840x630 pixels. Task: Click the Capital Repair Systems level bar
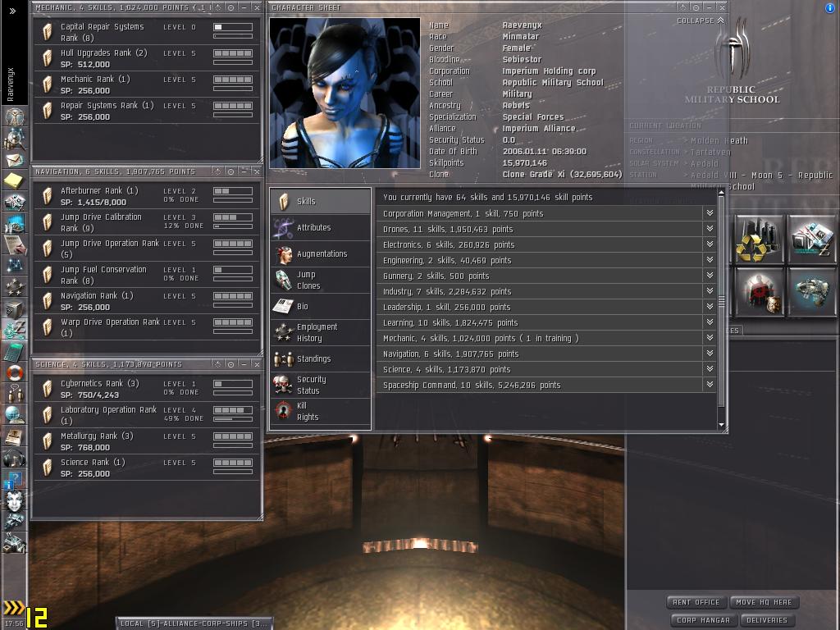point(232,27)
